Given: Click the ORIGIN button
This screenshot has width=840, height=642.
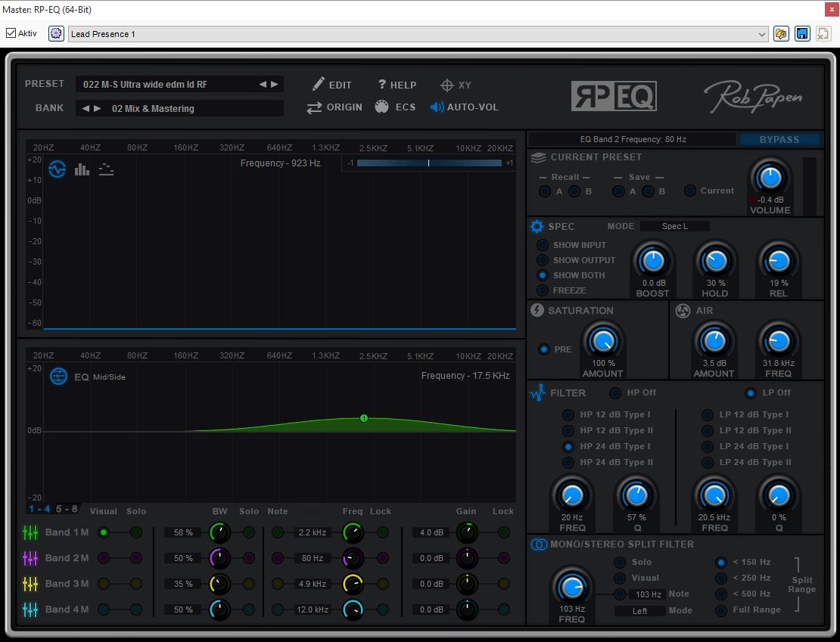Looking at the screenshot, I should tap(334, 107).
